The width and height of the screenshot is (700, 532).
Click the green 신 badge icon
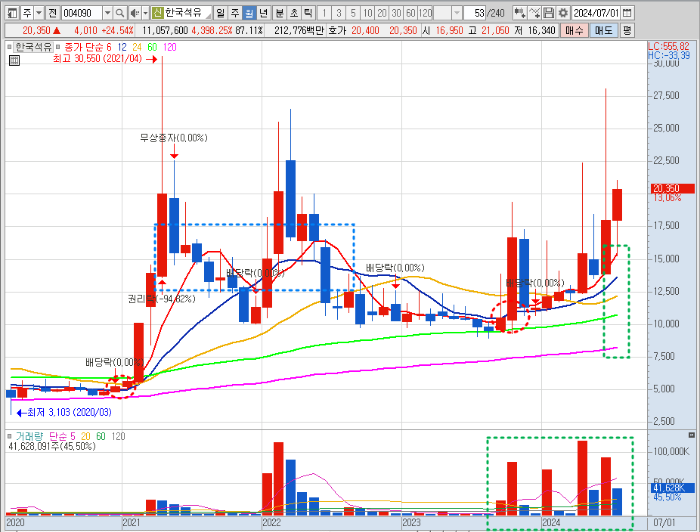tap(157, 13)
